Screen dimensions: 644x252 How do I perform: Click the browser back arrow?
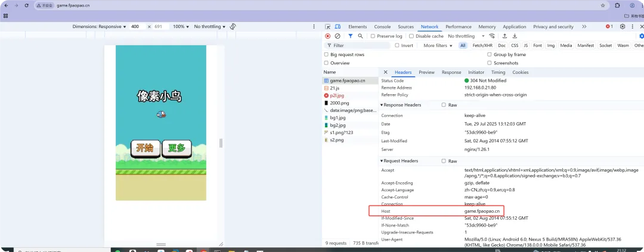point(6,5)
